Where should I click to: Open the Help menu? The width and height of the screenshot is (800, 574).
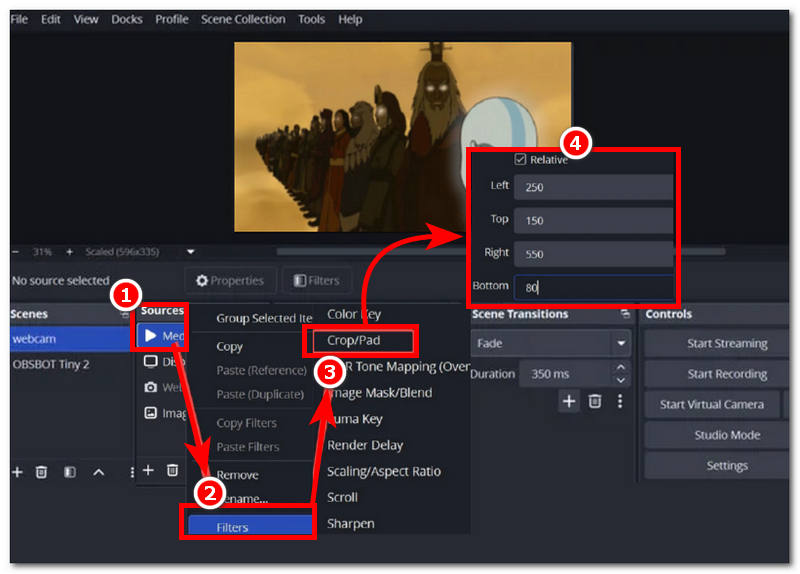(x=350, y=19)
